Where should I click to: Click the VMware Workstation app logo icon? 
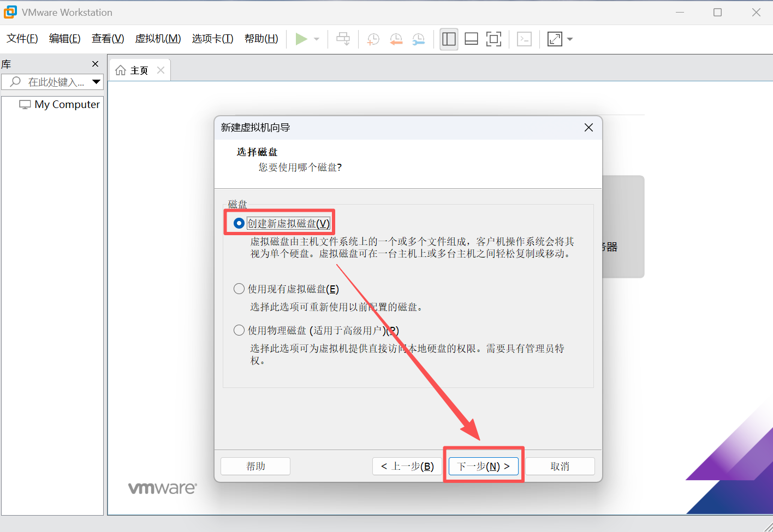coord(10,12)
